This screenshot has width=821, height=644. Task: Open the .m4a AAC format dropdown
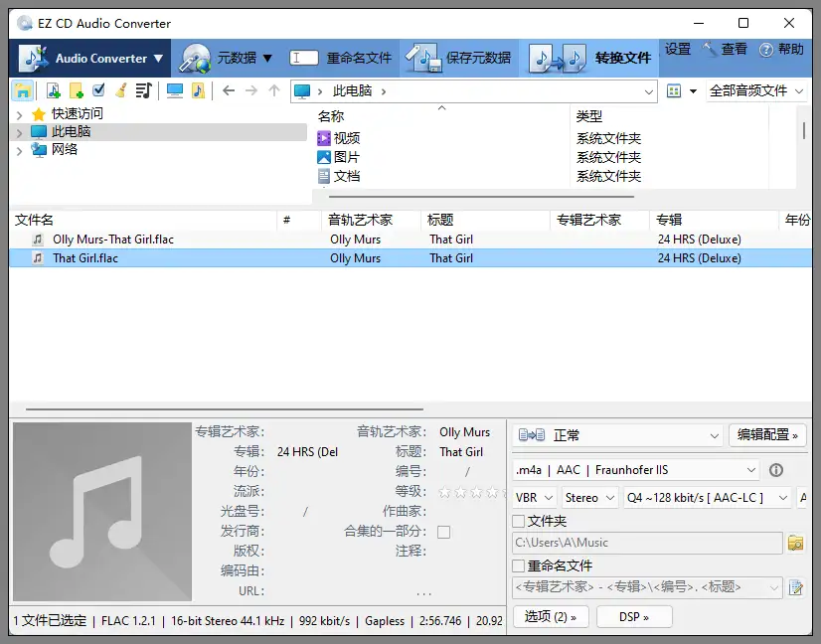636,470
